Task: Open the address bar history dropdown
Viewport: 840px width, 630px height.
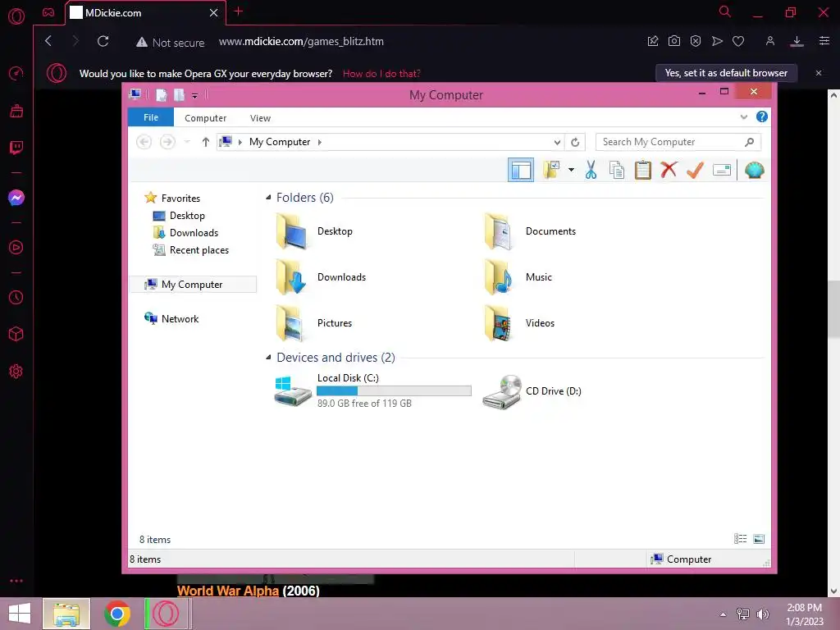Action: point(557,142)
